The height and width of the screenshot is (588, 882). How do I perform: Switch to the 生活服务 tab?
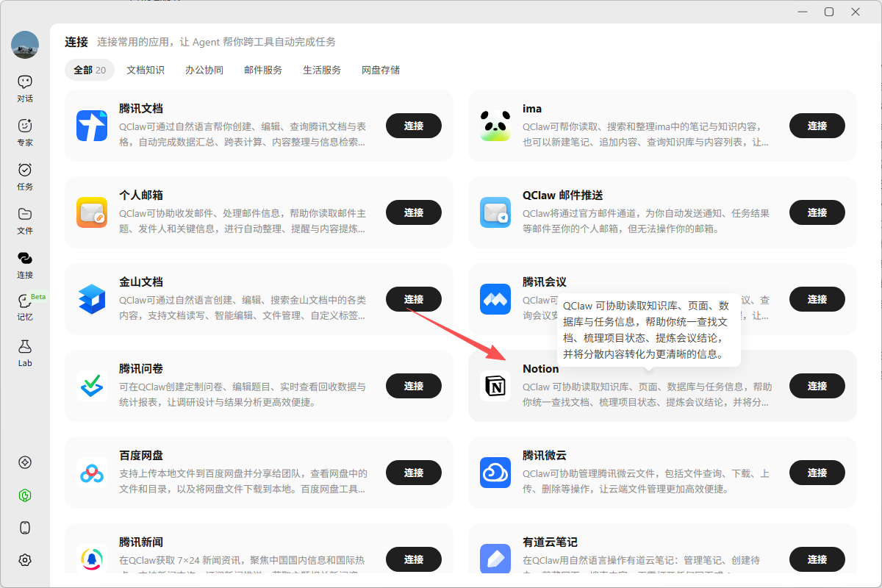coord(322,70)
